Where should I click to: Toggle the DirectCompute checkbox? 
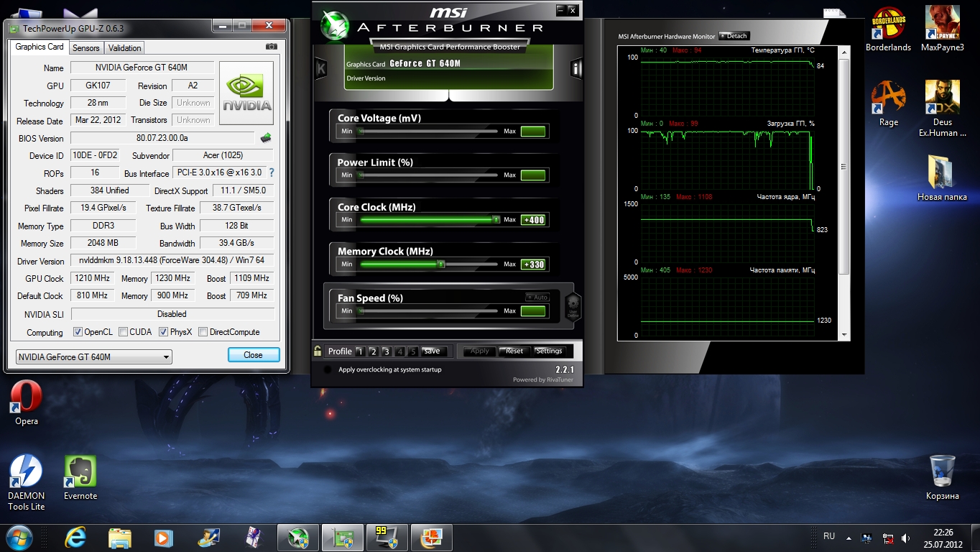(203, 332)
